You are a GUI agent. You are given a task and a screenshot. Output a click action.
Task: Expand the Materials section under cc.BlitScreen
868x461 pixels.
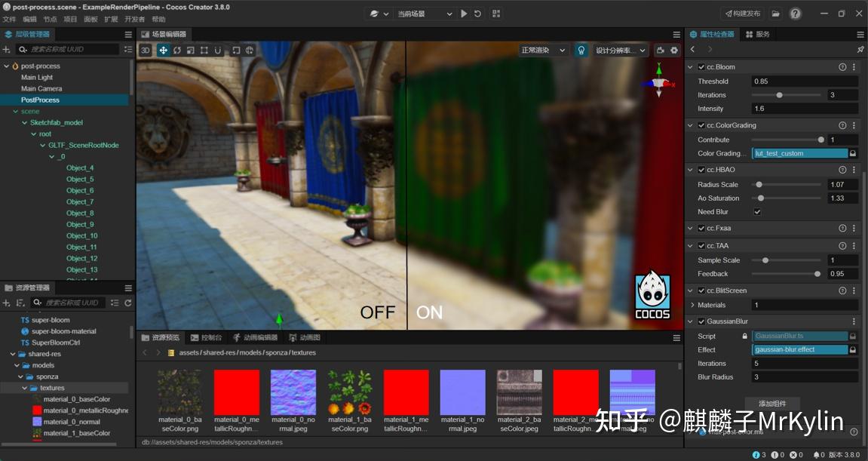point(692,305)
